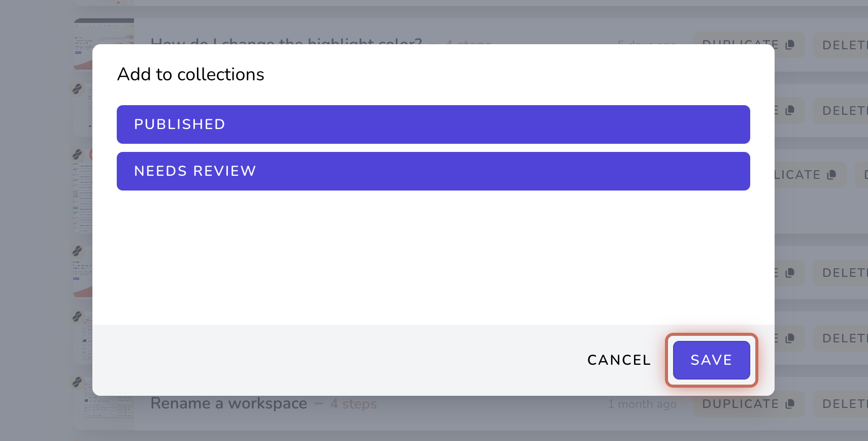Image resolution: width=868 pixels, height=441 pixels.
Task: Click copy icon in Rename a workspace's DUPLICATE button
Action: [x=789, y=404]
